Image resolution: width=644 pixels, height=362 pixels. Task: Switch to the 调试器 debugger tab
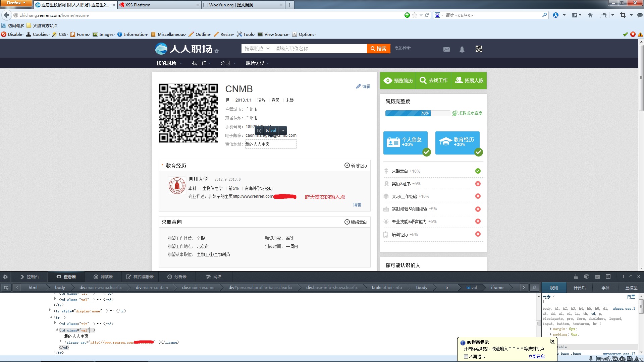click(103, 277)
